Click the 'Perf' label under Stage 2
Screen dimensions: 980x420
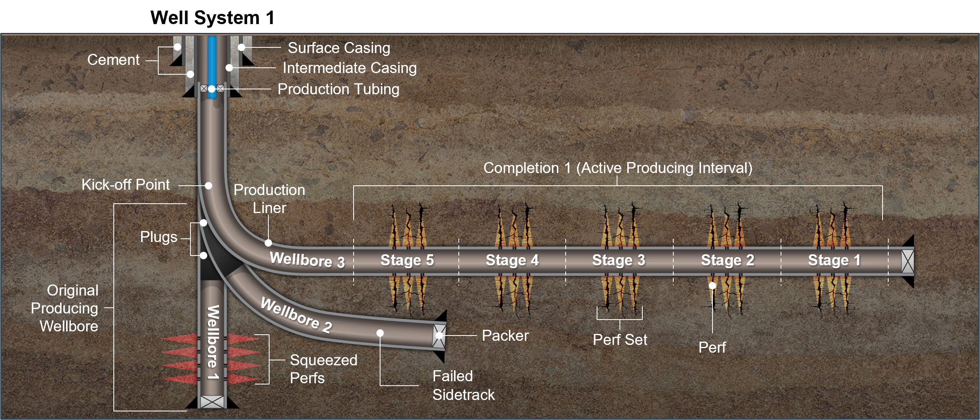(712, 347)
